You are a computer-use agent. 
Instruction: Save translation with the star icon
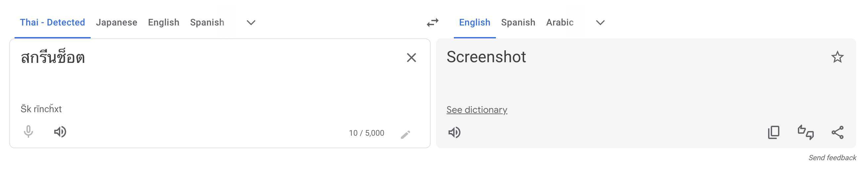point(837,57)
